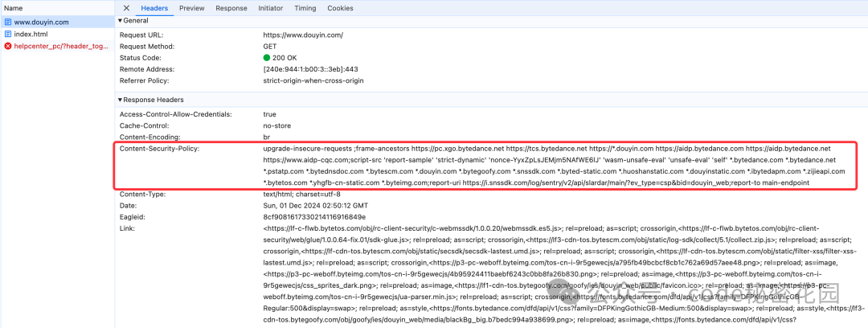Click the Content-Type label
Viewport: 868px width, 328px height.
tap(142, 195)
